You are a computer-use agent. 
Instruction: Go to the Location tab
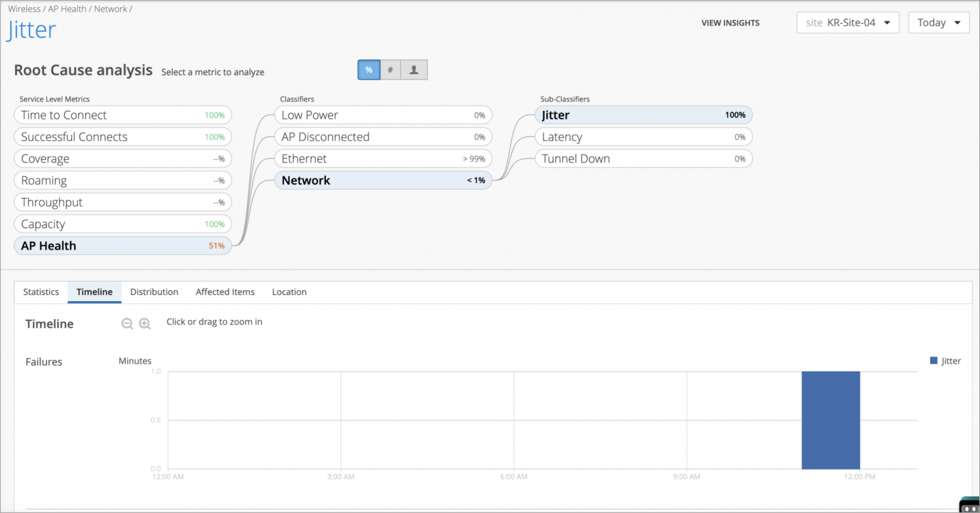(x=289, y=292)
